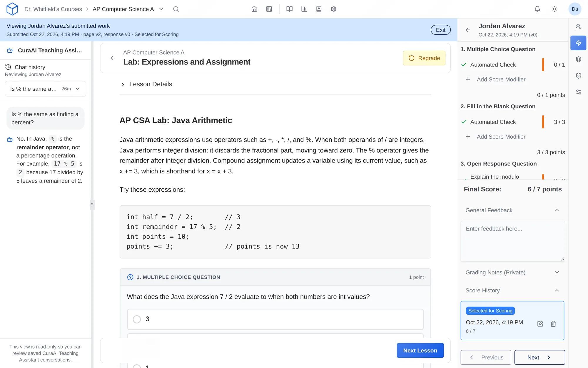This screenshot has height=368, width=588.
Task: Select radio option 3
Action: point(137,319)
